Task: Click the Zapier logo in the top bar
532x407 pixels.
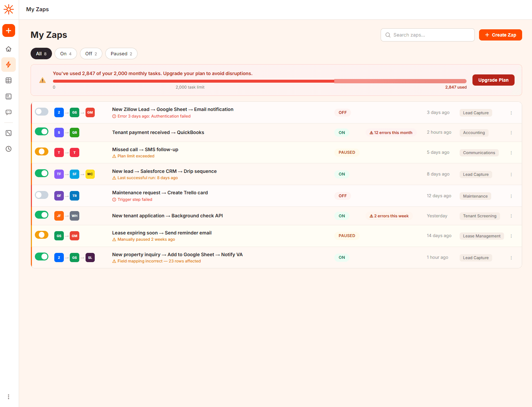Action: pyautogui.click(x=9, y=10)
